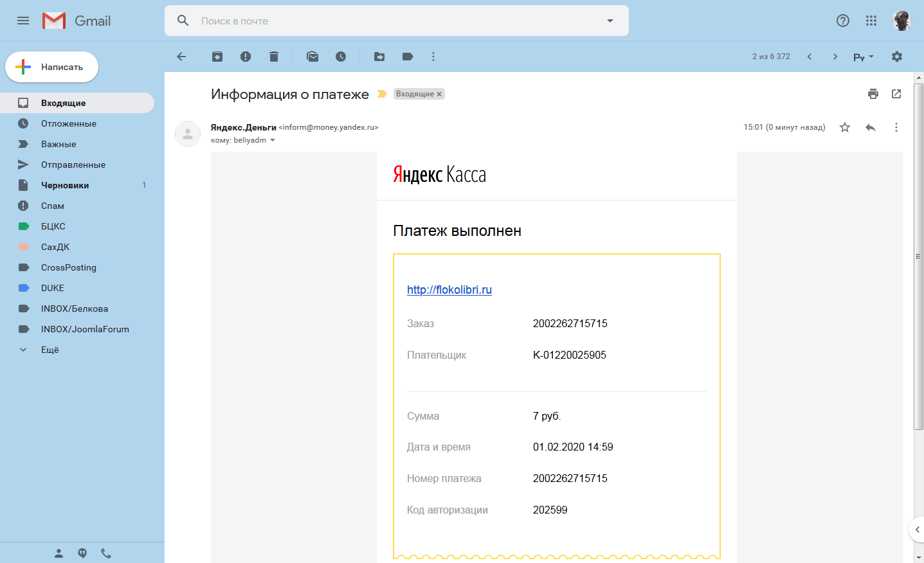Expand the recipient details arrow
The height and width of the screenshot is (563, 924).
click(x=273, y=140)
